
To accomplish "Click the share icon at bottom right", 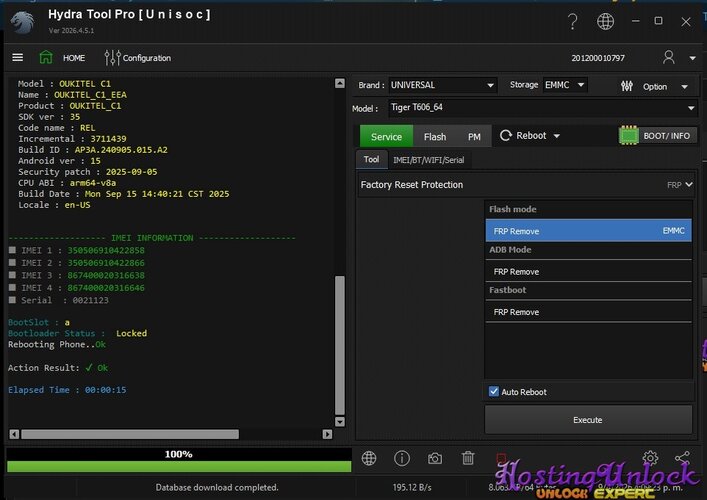I will (682, 458).
